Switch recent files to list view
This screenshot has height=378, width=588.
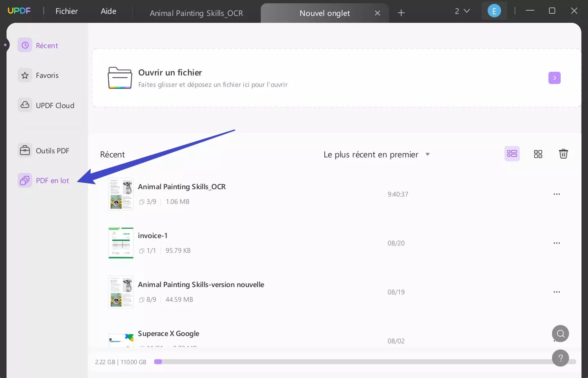coord(512,154)
